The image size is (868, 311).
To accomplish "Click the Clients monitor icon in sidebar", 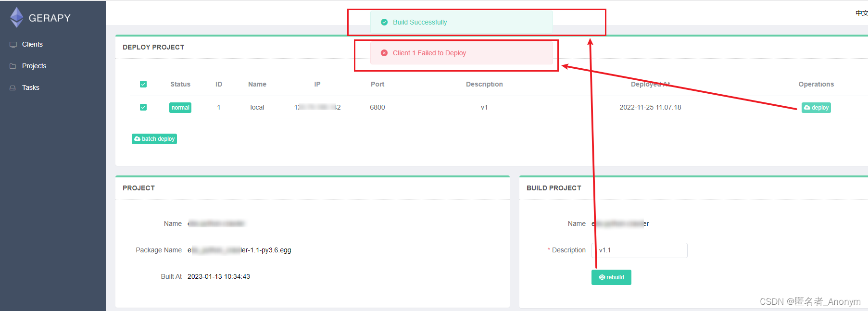I will click(13, 44).
